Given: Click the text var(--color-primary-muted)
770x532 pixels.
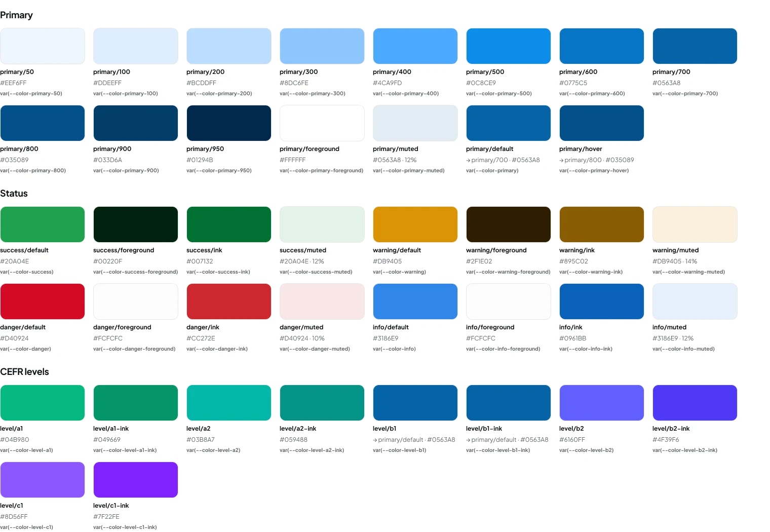Looking at the screenshot, I should pyautogui.click(x=409, y=171).
